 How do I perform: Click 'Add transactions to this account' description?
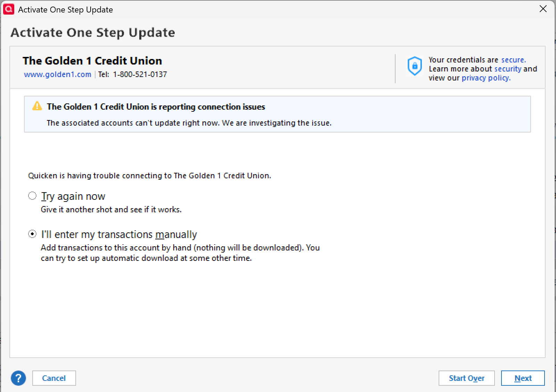180,253
